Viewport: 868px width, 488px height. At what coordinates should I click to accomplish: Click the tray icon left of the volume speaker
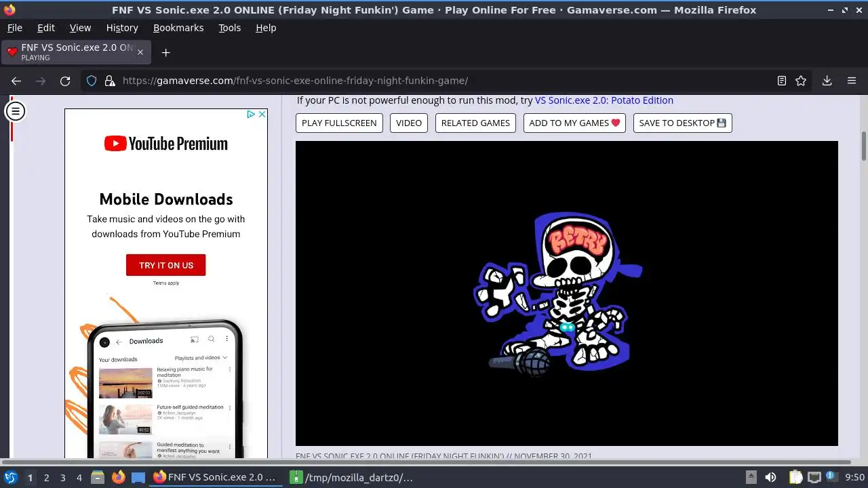[751, 477]
